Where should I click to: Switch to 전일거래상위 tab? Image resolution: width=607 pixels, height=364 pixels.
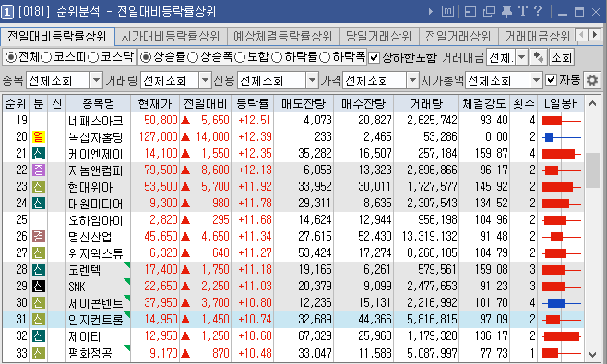(458, 36)
